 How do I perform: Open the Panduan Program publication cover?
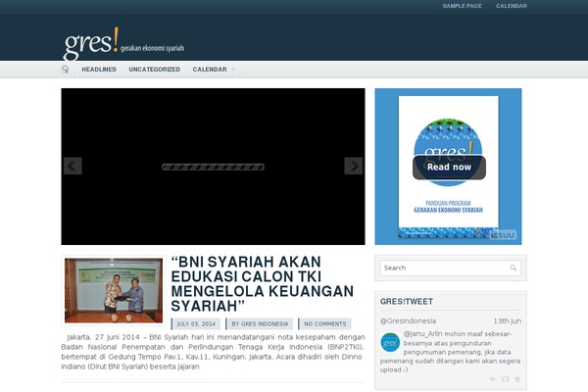[x=449, y=167]
